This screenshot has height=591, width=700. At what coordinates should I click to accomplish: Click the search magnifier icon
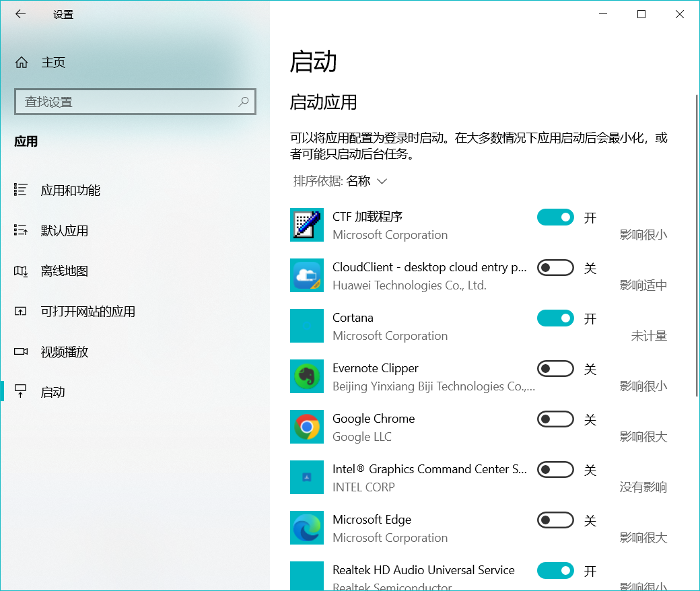point(243,102)
